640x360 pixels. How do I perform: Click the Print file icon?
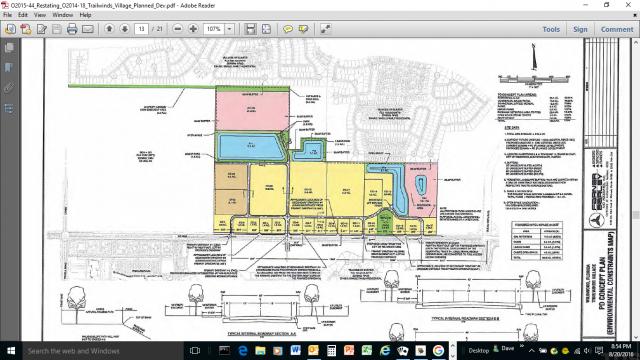(72, 29)
